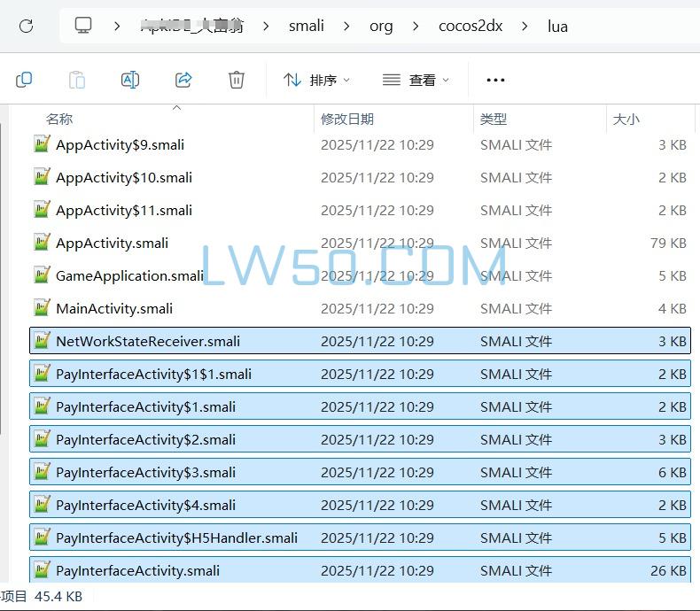Click icon of AppActivity$11.smali
The image size is (700, 611).
pyautogui.click(x=42, y=210)
